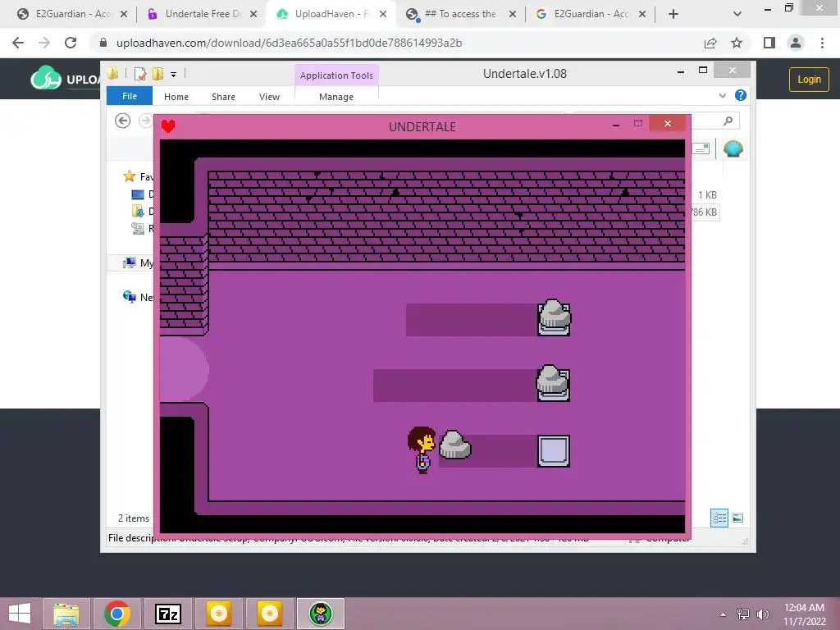Click the unpressed gray switch plate in the game
This screenshot has width=840, height=630.
[x=554, y=451]
